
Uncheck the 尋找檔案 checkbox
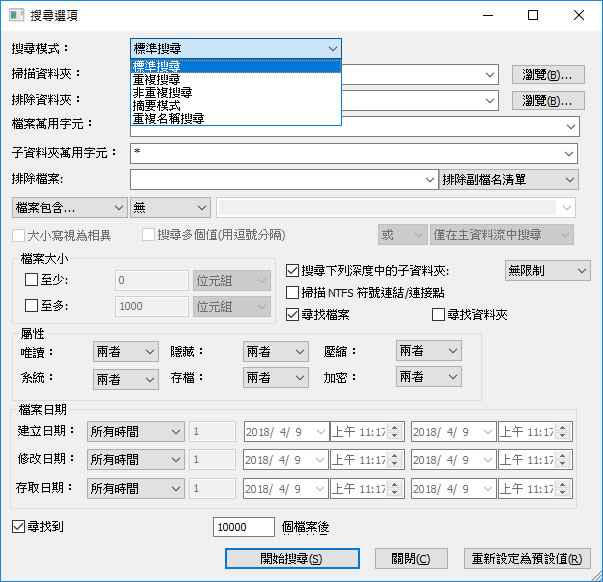293,315
